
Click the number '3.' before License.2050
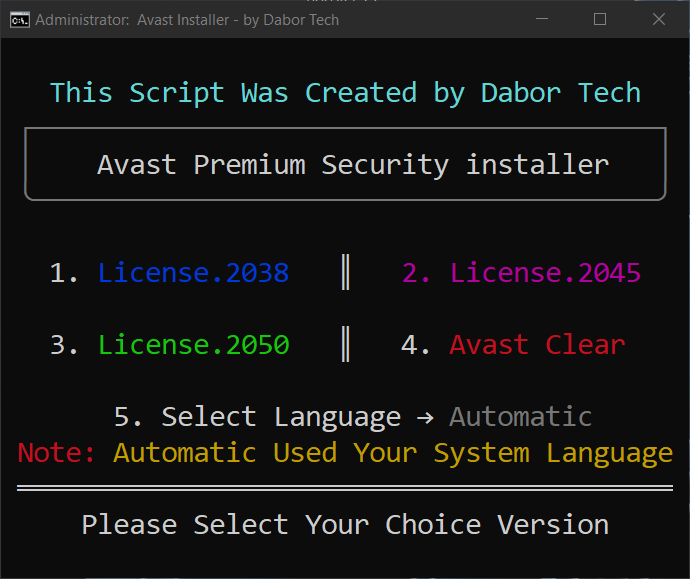point(64,345)
